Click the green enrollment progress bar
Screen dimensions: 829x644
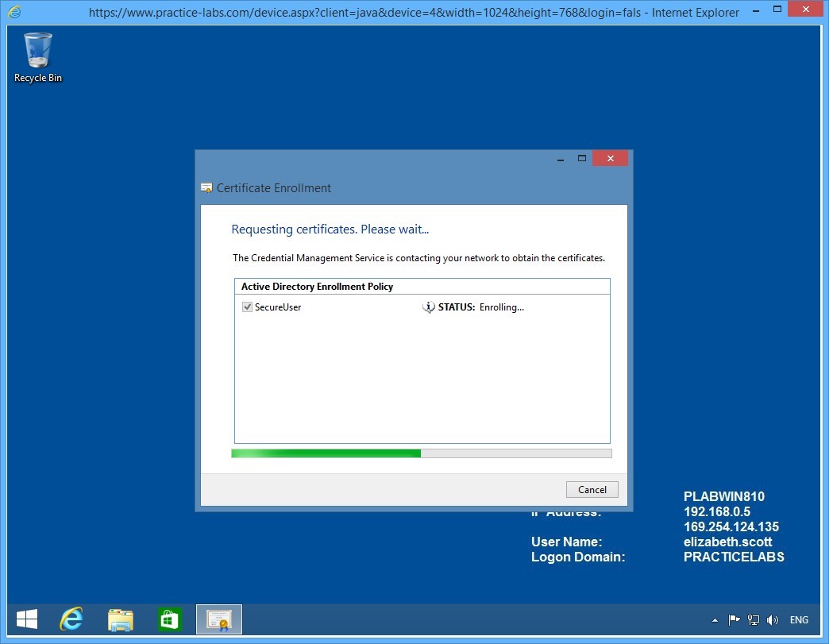[x=326, y=453]
